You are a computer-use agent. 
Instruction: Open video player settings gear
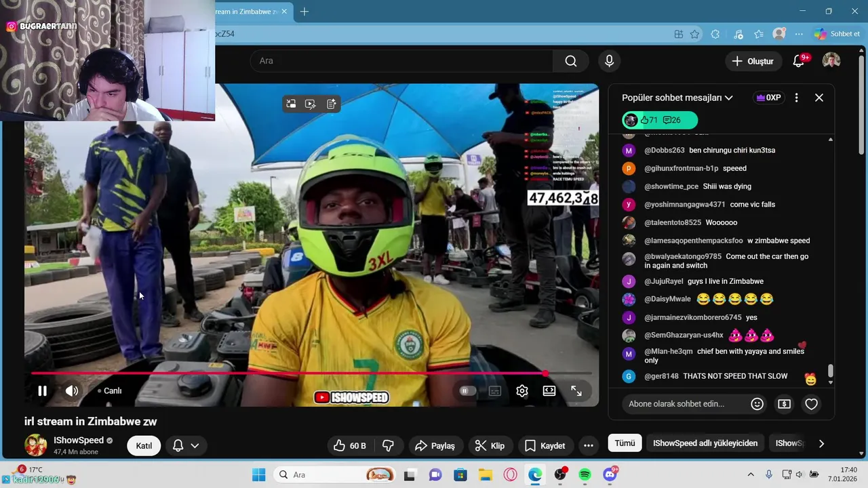pos(522,391)
